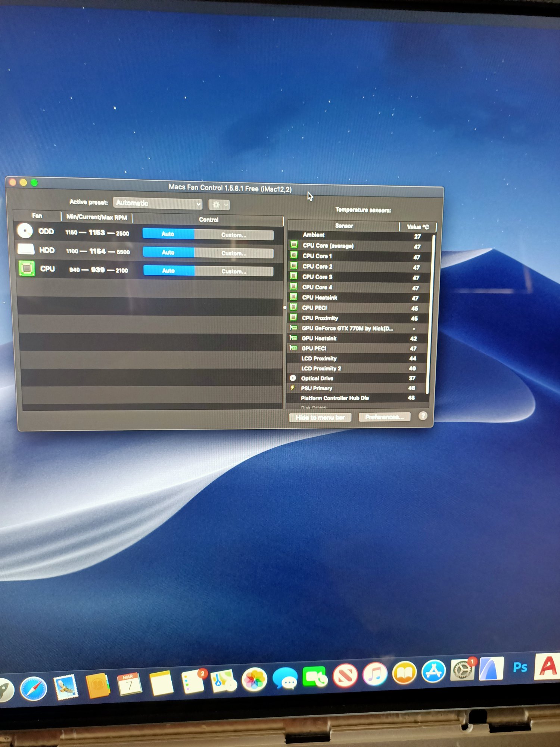This screenshot has height=747, width=560.
Task: Click the Macs Fan Control window title
Action: pyautogui.click(x=230, y=188)
